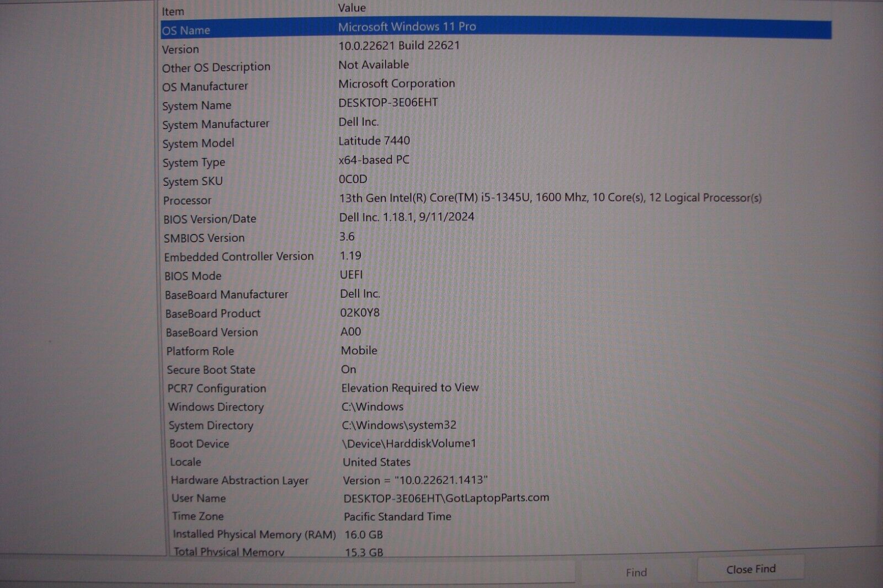Viewport: 883px width, 588px height.
Task: Select the System Type row
Action: coord(194,163)
